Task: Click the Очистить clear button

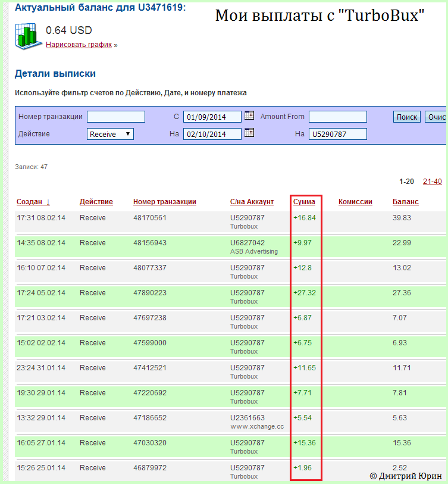Action: (436, 117)
